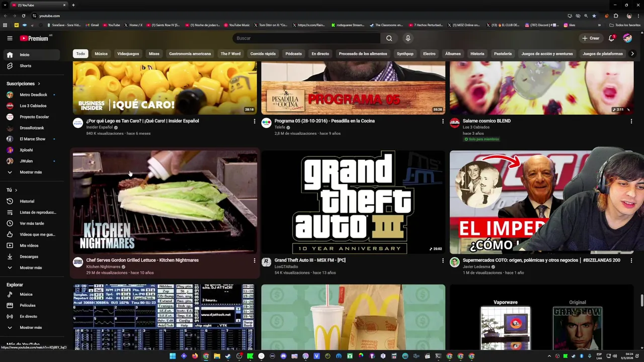This screenshot has height=362, width=644.
Task: Reload the page with browser refresh button
Action: click(x=23, y=16)
